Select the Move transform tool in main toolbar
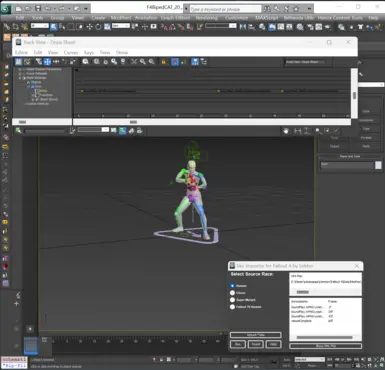This screenshot has height=370, width=385. point(89,27)
